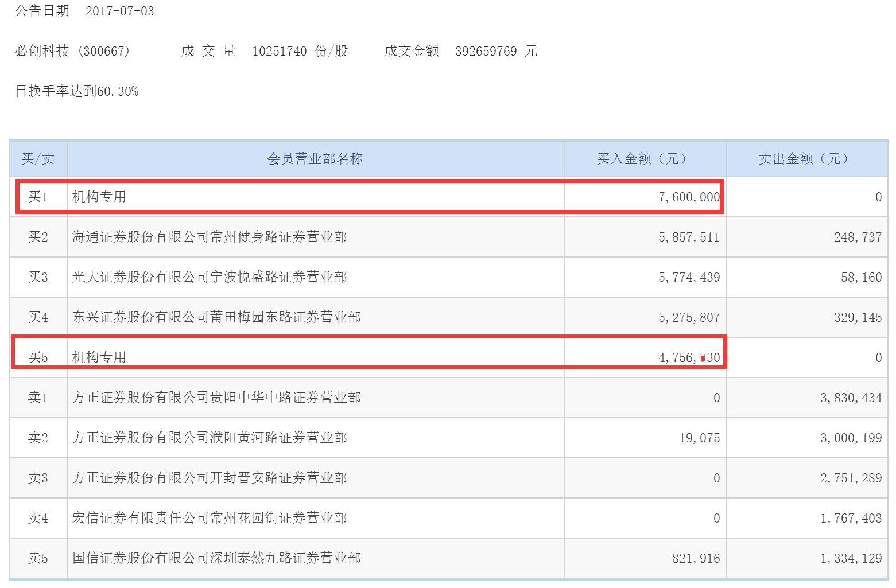896x588 pixels.
Task: Click the buy amount 19,075
Action: point(699,438)
